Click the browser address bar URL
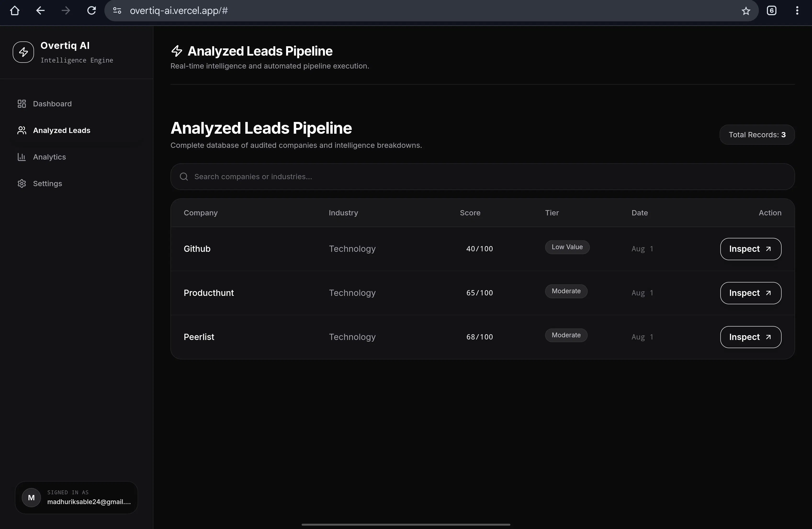Screen dimensions: 812x529 click(179, 11)
